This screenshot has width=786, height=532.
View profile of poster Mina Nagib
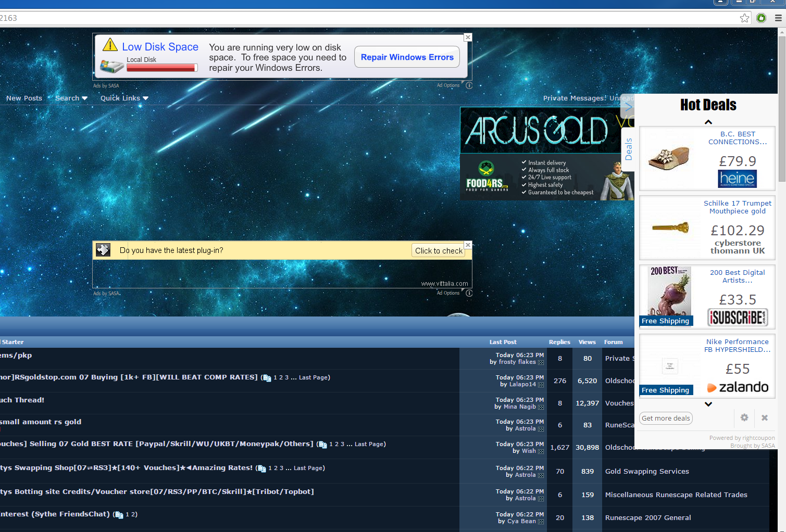tap(520, 407)
